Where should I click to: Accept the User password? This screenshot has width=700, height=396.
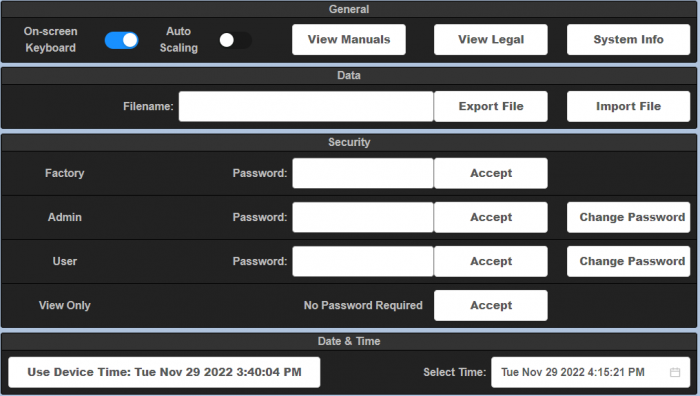pos(491,262)
